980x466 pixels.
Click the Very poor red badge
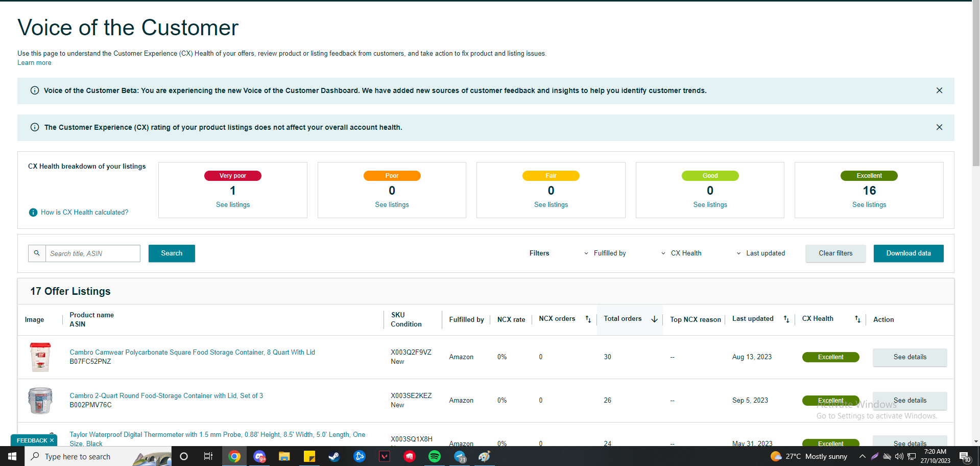[x=233, y=176]
